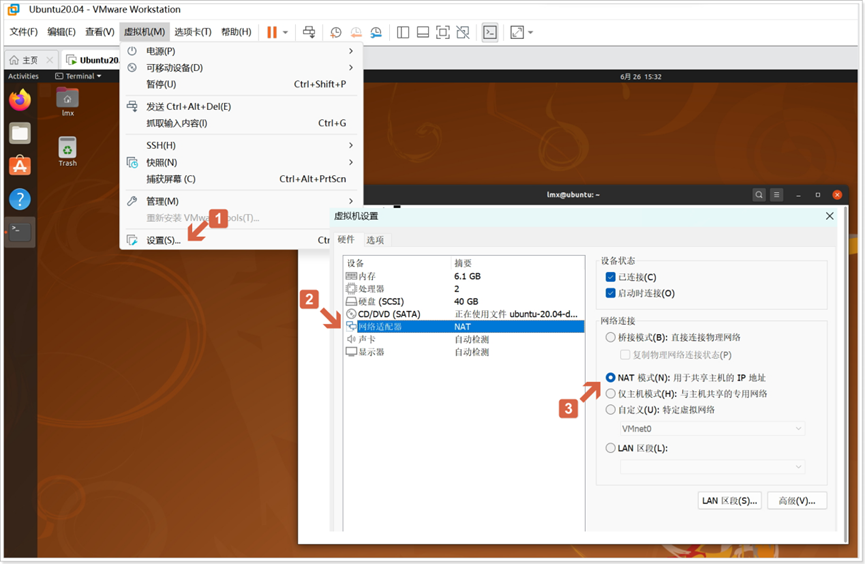This screenshot has height=564, width=865.
Task: Click the take snapshot toolbar icon
Action: (x=335, y=33)
